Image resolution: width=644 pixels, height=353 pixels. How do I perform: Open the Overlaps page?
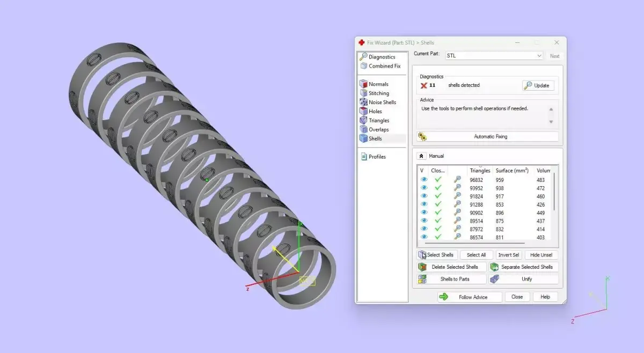[x=374, y=130]
